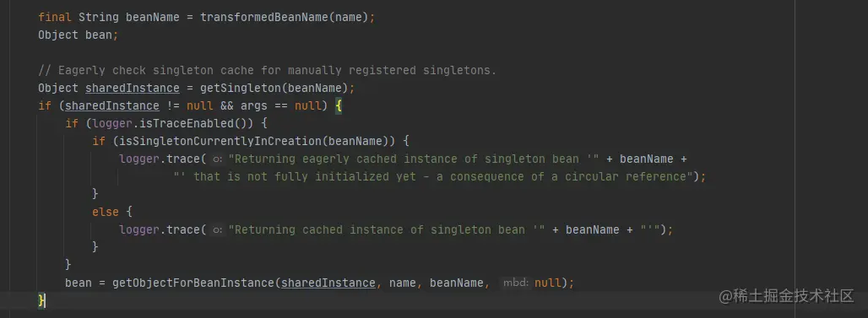Image resolution: width=868 pixels, height=318 pixels.
Task: Click the 'Object bean;' declaration line
Action: click(79, 35)
